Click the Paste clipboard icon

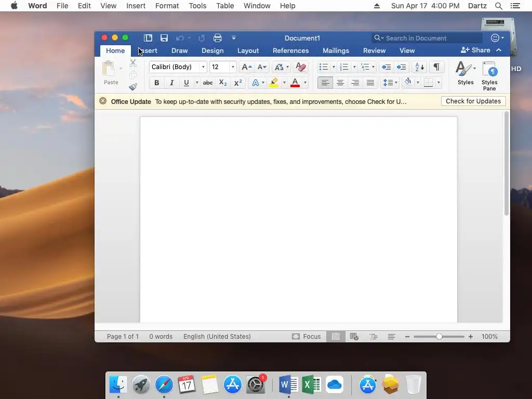point(109,69)
